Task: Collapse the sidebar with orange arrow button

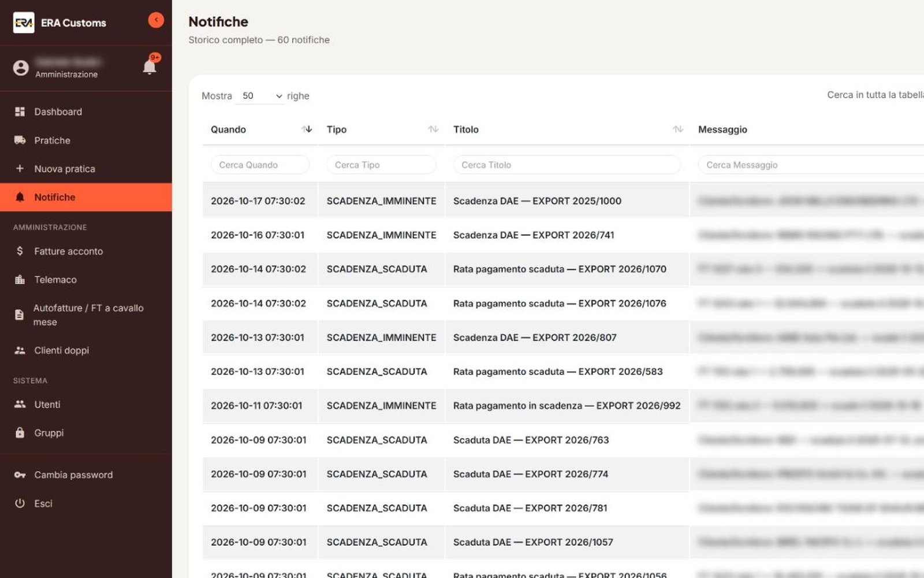Action: point(156,20)
